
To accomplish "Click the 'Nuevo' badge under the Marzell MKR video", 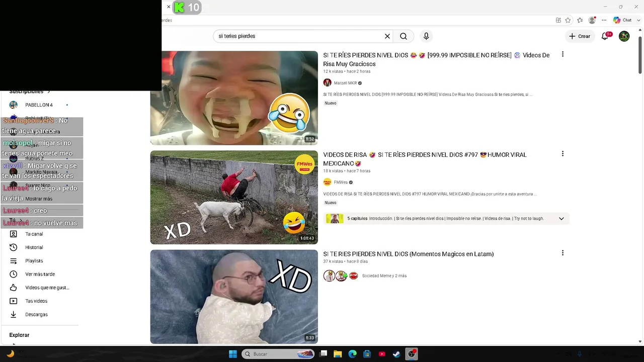I will 331,103.
